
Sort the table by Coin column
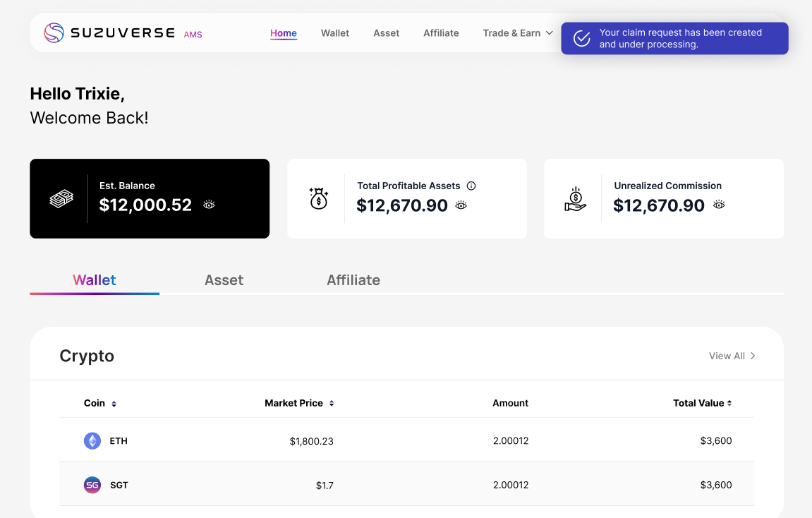[x=114, y=404]
